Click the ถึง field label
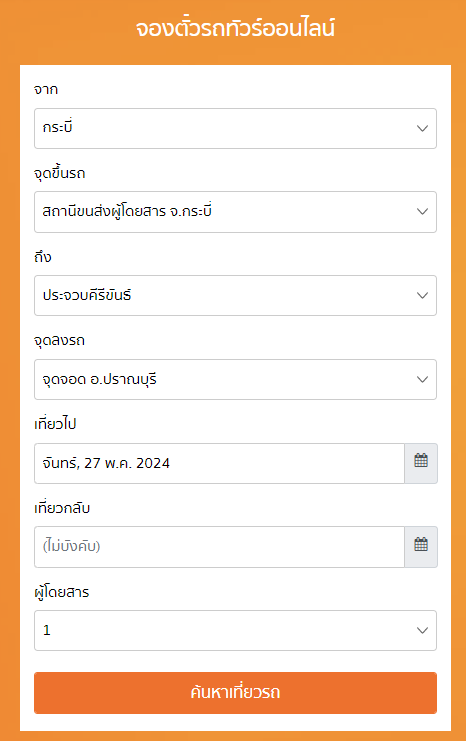 point(43,257)
